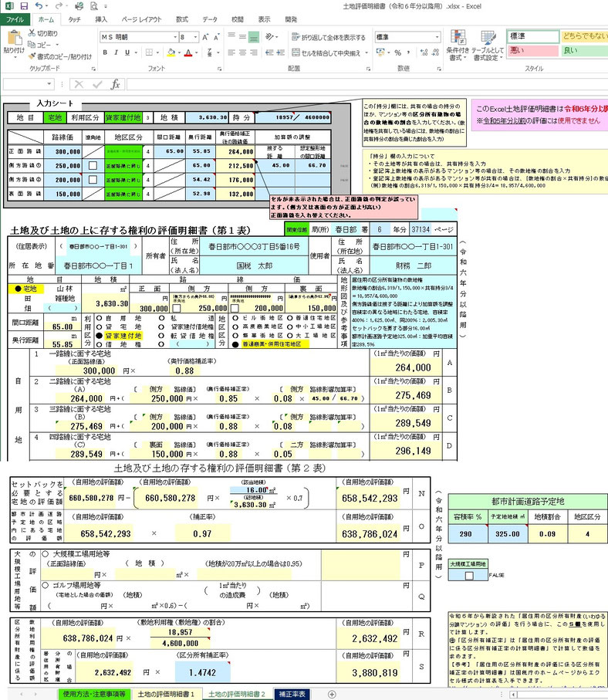
Task: Open sheet tab 補正率表
Action: (292, 694)
